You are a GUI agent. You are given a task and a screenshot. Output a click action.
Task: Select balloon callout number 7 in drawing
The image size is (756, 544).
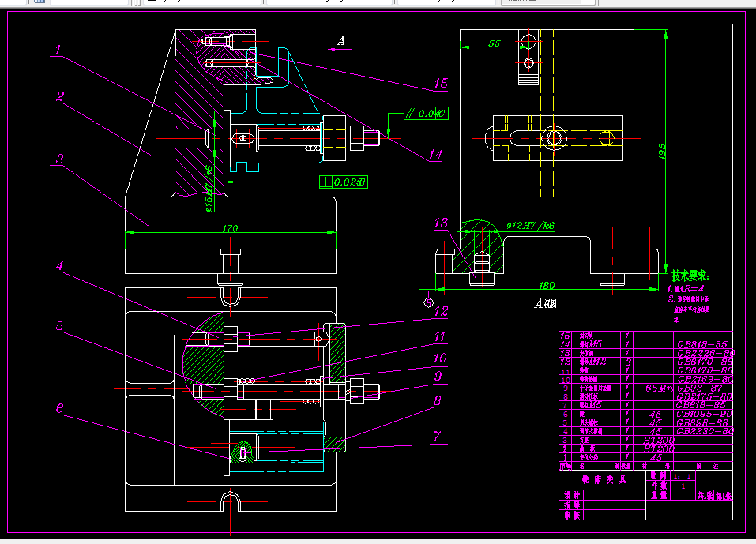click(x=437, y=436)
